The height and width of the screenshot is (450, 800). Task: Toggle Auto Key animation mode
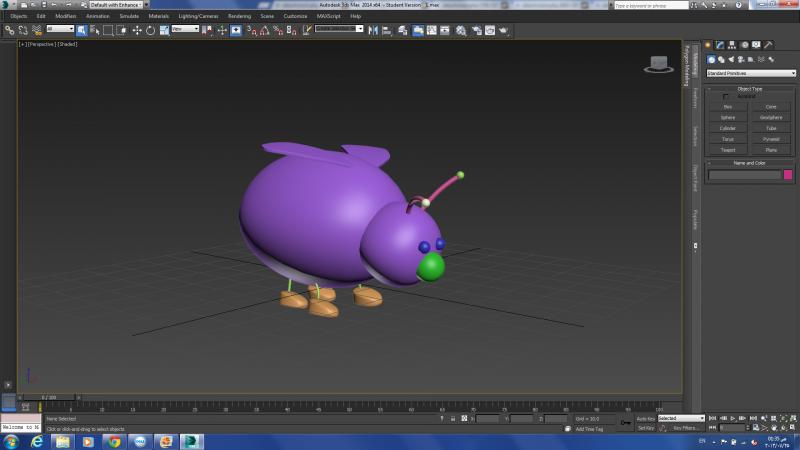tap(645, 419)
